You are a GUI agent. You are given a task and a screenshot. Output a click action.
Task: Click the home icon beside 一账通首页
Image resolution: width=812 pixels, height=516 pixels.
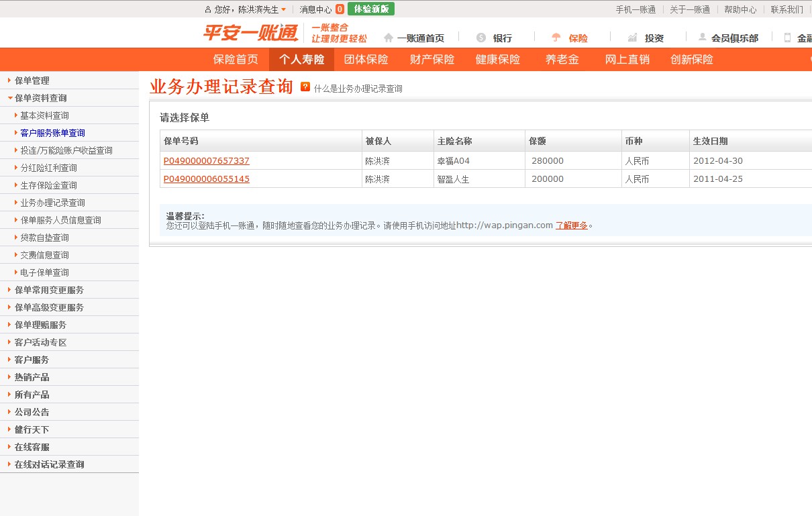click(x=389, y=38)
